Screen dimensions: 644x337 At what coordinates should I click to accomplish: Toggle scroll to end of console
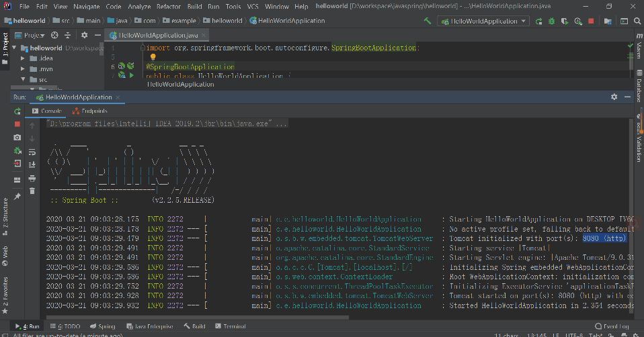click(32, 165)
